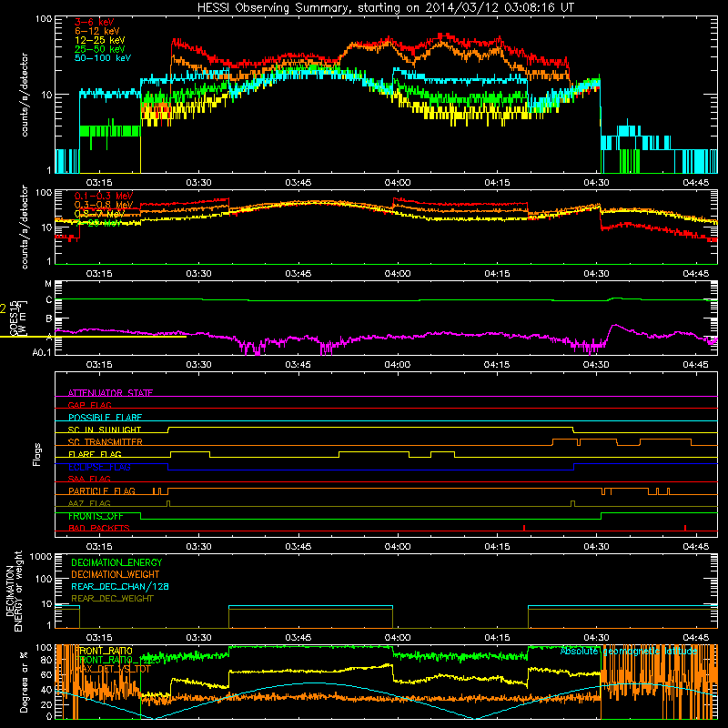Screen dimensions: 728x728
Task: Select the green FRONT_RATIO_1225 legend label
Action: coord(116,660)
